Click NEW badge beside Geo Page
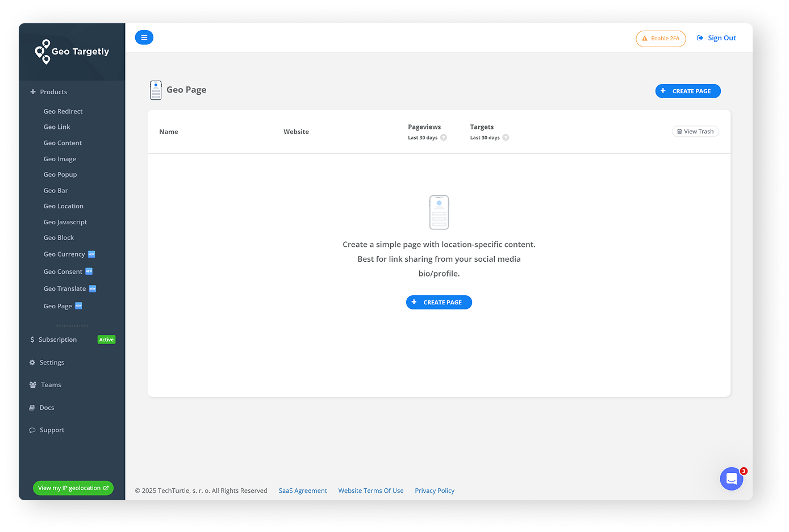 click(78, 305)
